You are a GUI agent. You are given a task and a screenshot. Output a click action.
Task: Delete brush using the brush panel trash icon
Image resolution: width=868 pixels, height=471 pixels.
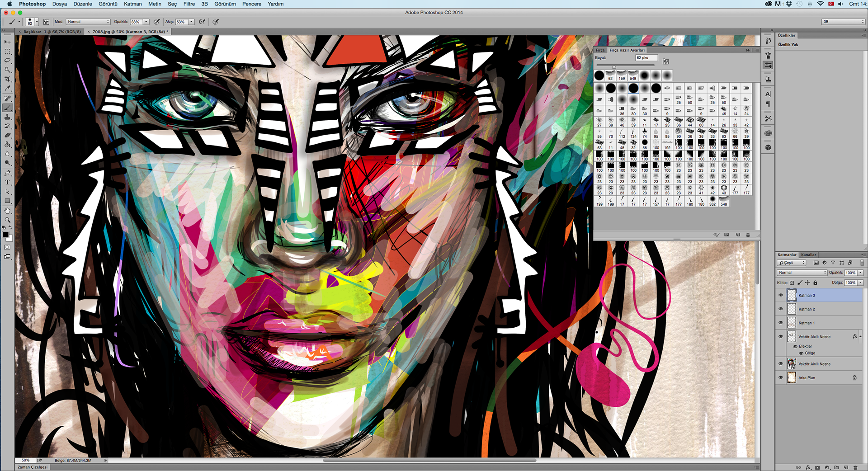(x=748, y=235)
